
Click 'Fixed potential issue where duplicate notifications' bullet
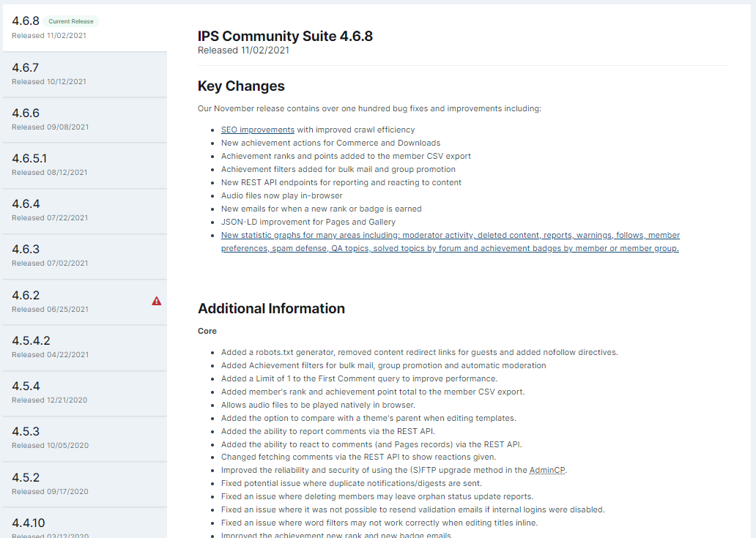click(x=352, y=483)
